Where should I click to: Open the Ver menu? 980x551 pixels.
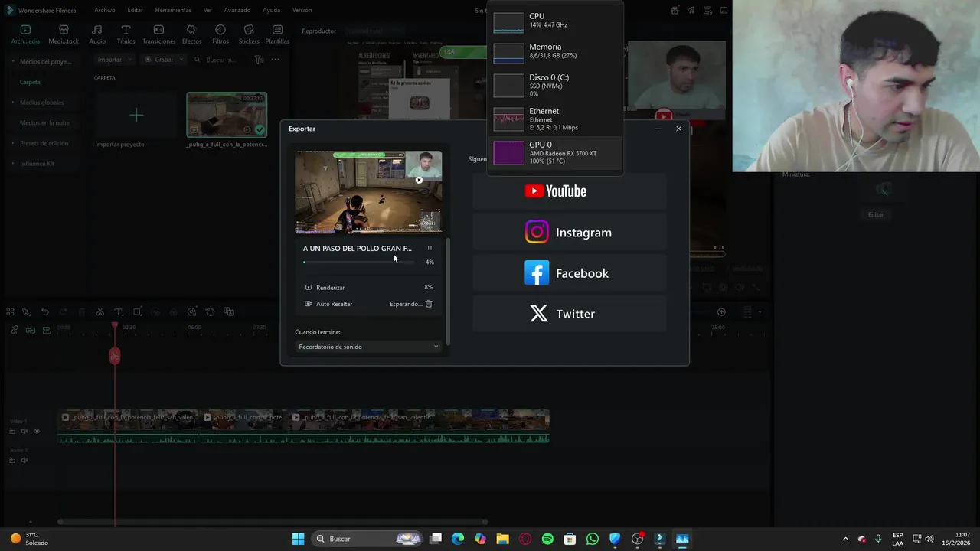click(207, 11)
